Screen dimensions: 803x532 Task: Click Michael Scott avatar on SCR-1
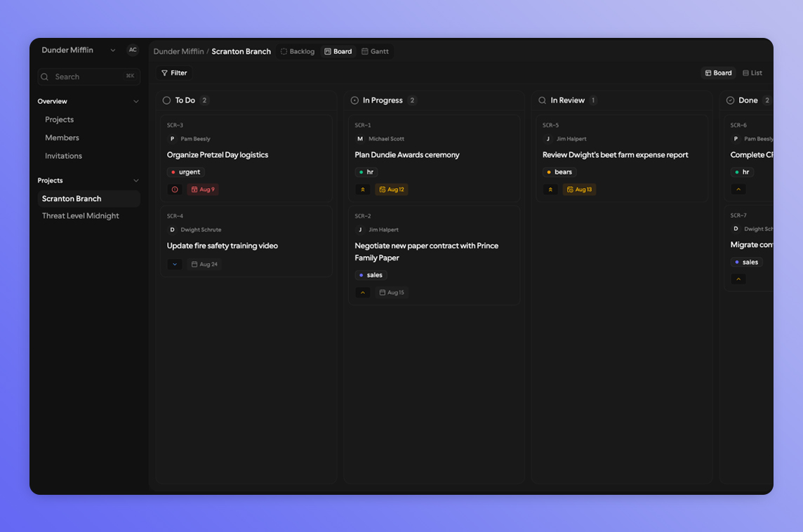tap(360, 139)
